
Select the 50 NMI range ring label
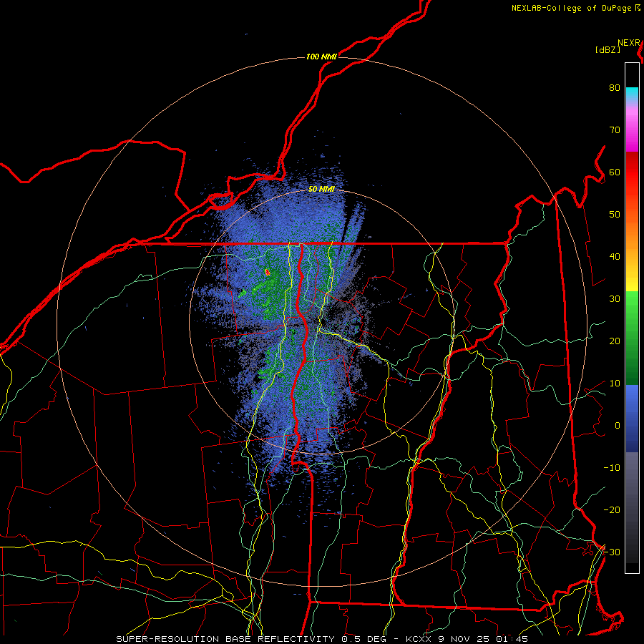point(321,189)
